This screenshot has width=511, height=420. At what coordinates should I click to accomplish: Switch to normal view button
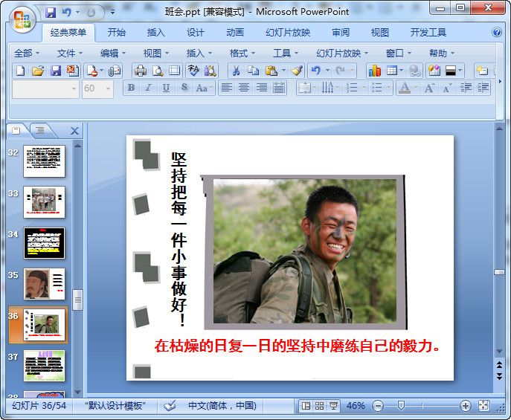coord(306,406)
